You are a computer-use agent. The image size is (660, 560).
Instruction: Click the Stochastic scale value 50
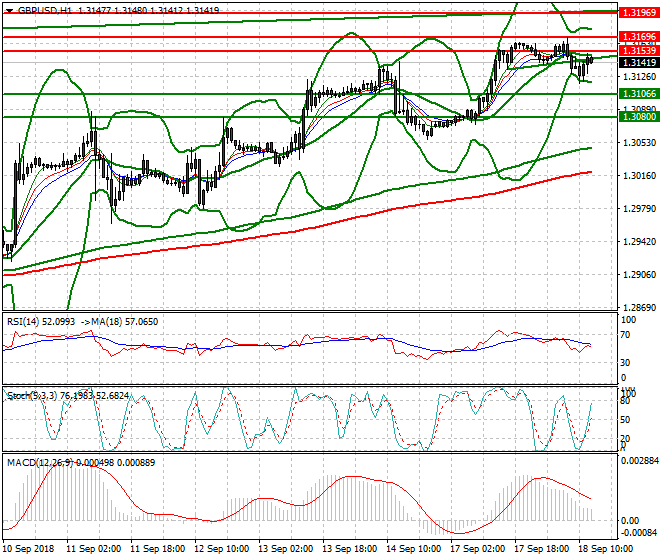pos(625,420)
